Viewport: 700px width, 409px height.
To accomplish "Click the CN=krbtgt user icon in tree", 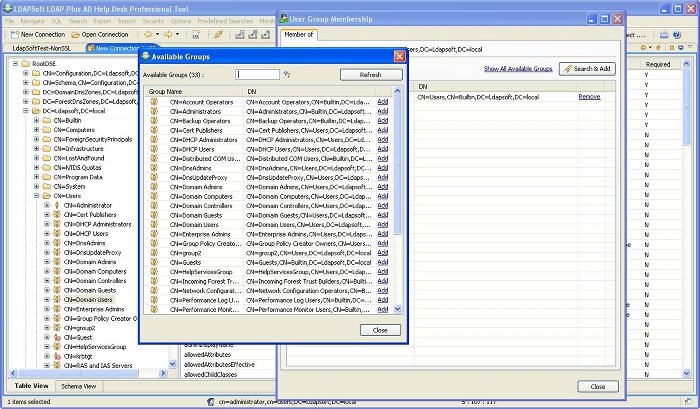I will (x=57, y=356).
